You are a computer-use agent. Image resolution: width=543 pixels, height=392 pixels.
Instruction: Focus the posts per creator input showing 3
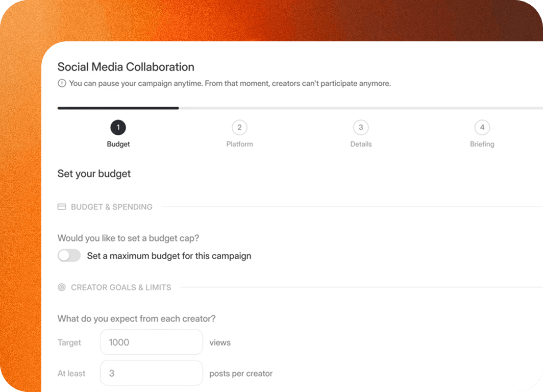coord(152,373)
